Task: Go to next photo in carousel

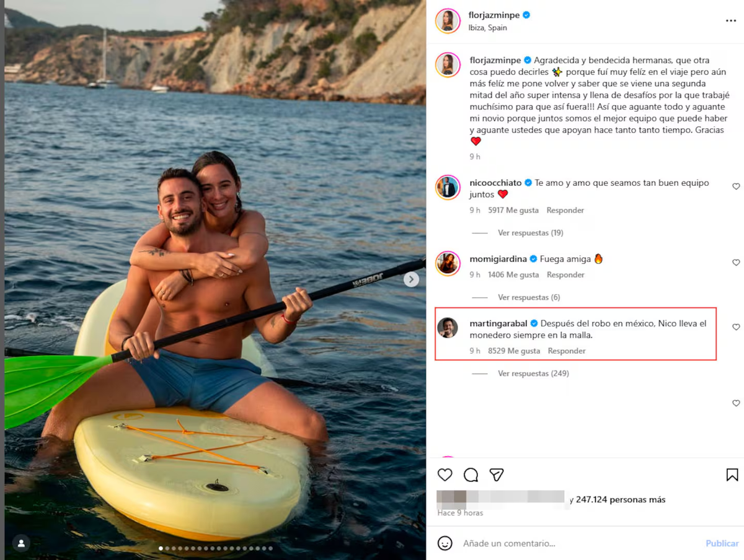Action: (410, 279)
